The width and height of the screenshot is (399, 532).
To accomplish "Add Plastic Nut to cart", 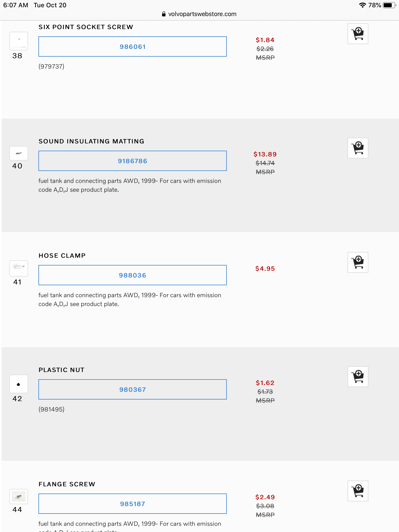I will click(x=358, y=377).
